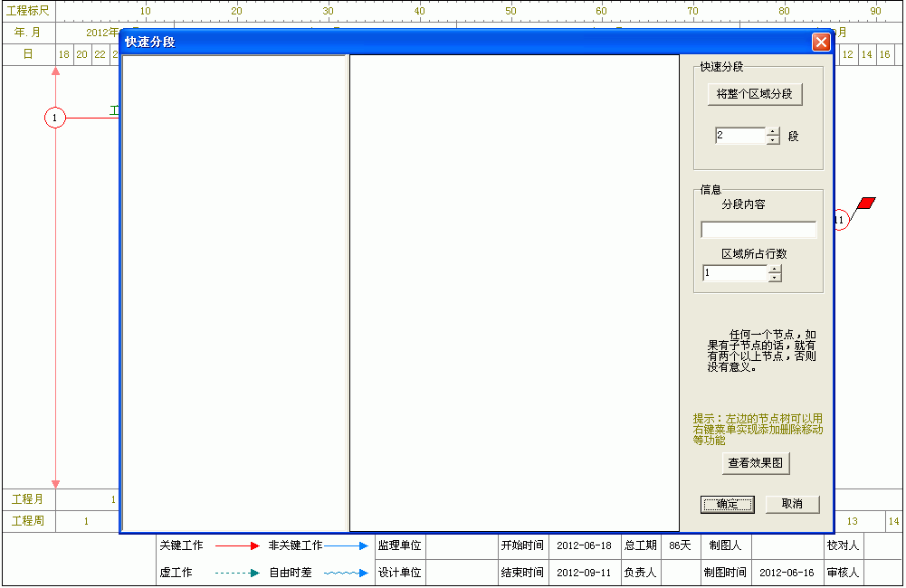This screenshot has height=588, width=906.
Task: Click the 制图时间 label cell
Action: point(725,573)
